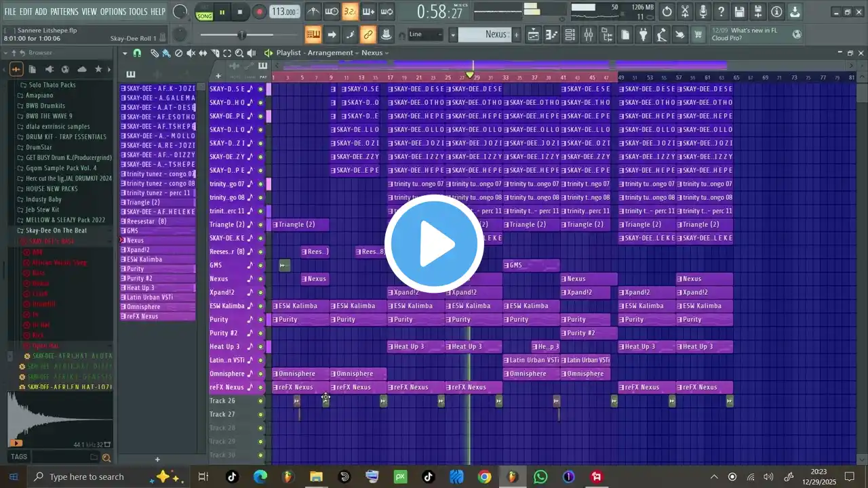Toggle the loop recording icon
The height and width of the screenshot is (488, 868).
[387, 12]
